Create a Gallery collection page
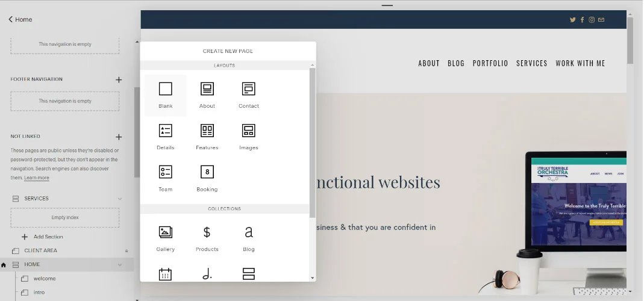644x301 pixels. pos(166,238)
